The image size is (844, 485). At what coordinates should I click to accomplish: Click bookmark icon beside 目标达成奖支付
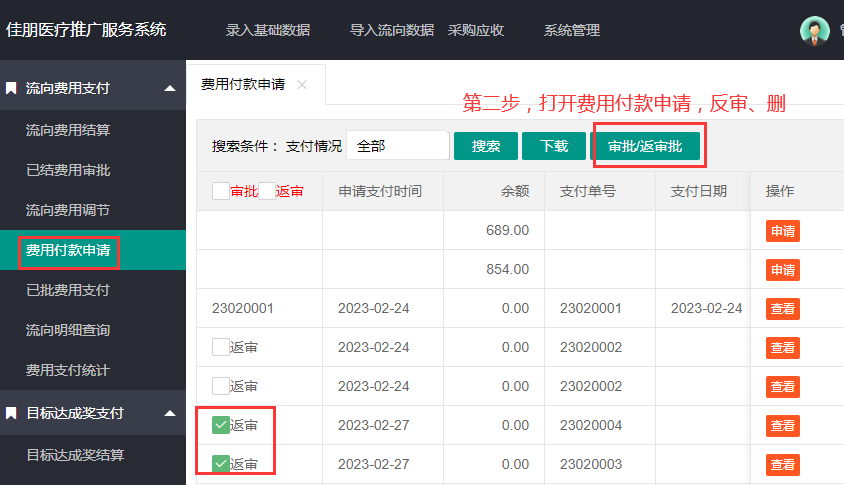(11, 413)
